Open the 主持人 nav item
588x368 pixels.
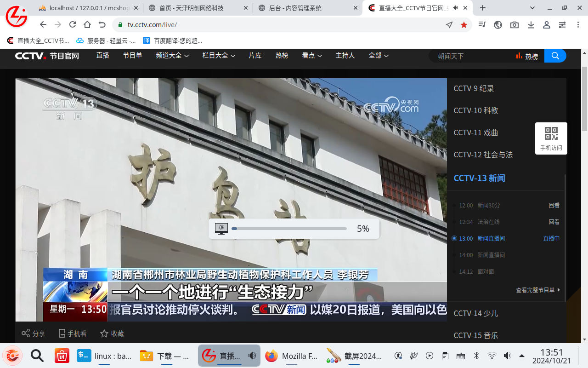[x=345, y=56]
